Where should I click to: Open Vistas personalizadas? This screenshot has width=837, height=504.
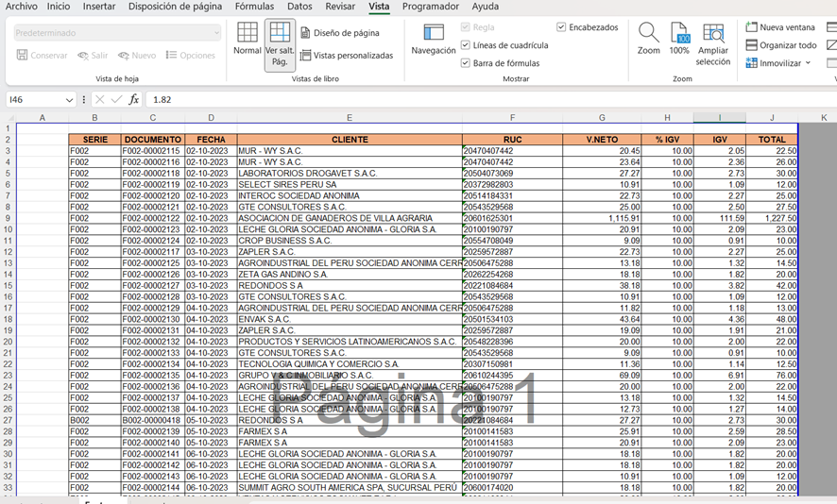point(346,56)
